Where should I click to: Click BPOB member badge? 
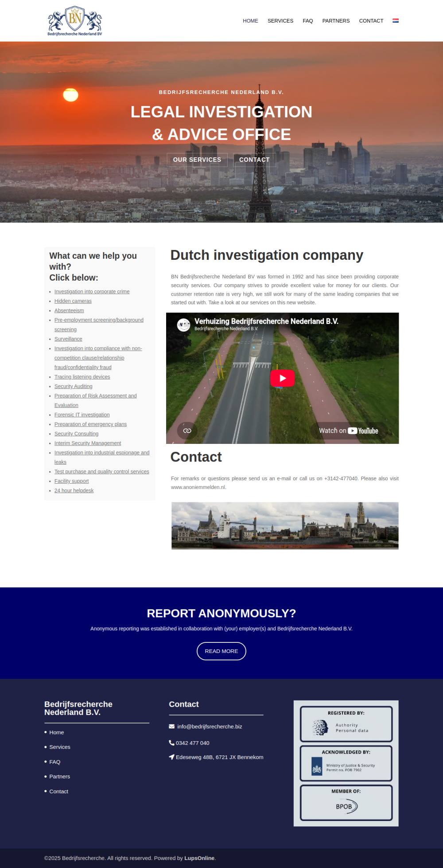[x=346, y=803]
